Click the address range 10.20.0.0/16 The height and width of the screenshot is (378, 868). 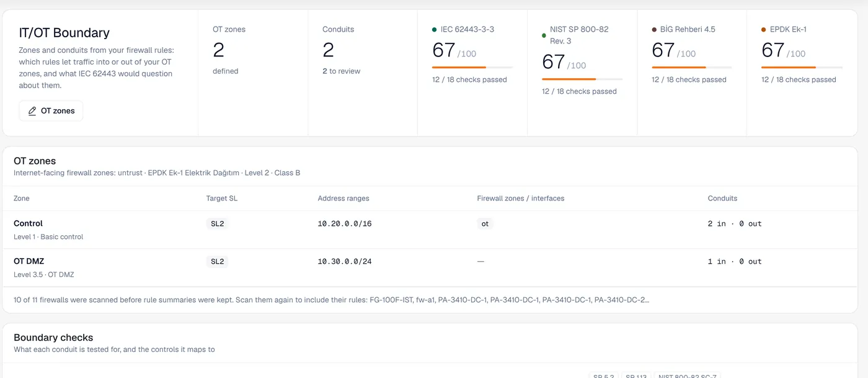point(345,223)
